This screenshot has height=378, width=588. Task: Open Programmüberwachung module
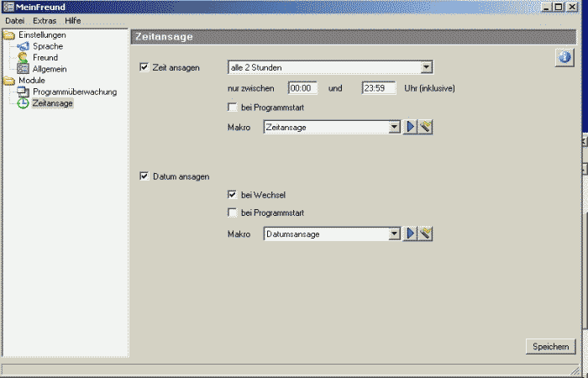74,92
